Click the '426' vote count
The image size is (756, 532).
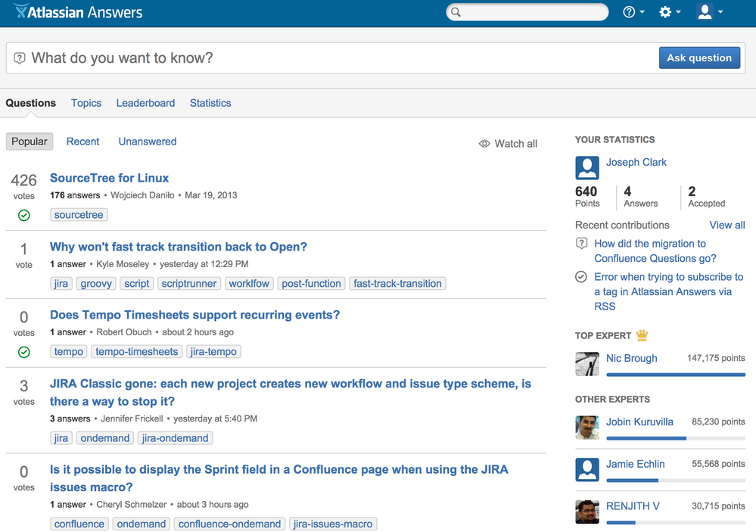coord(23,180)
